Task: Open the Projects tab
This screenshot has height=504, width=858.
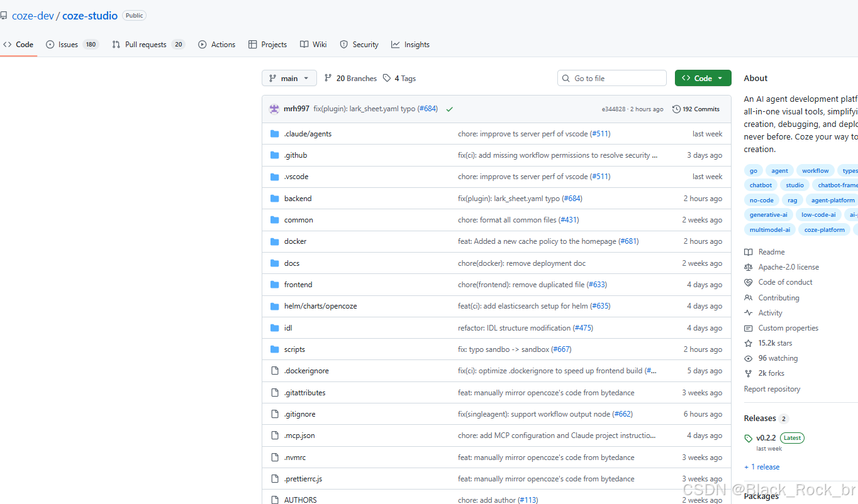Action: coord(267,45)
